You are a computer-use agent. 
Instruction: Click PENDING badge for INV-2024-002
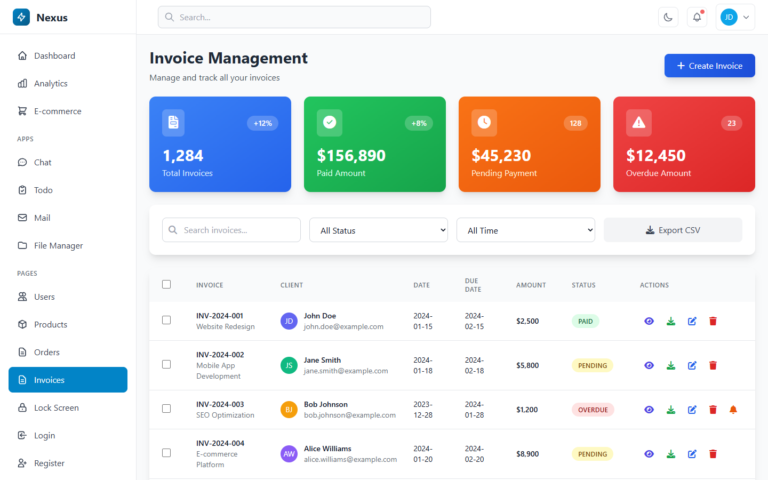click(592, 365)
